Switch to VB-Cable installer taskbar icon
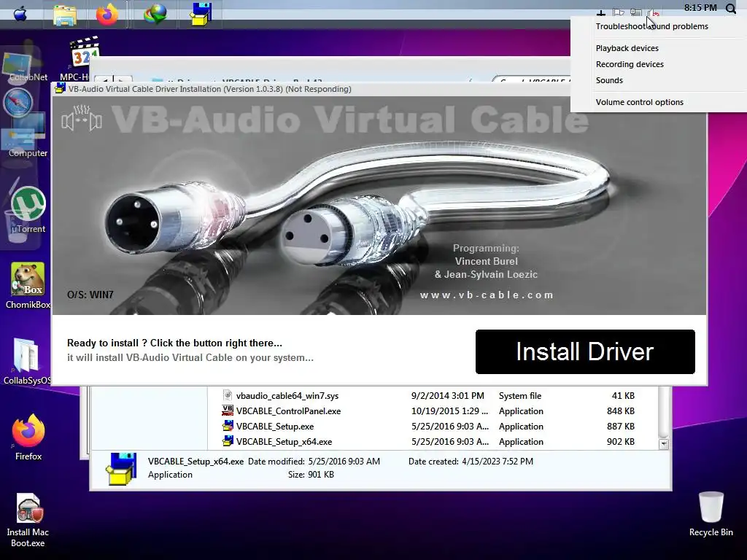 pos(201,15)
